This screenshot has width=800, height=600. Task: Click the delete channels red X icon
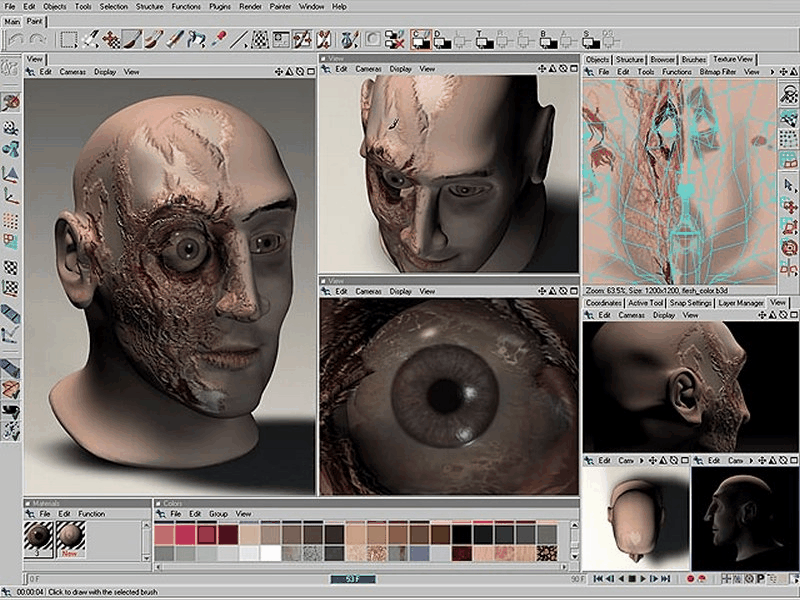[394, 39]
